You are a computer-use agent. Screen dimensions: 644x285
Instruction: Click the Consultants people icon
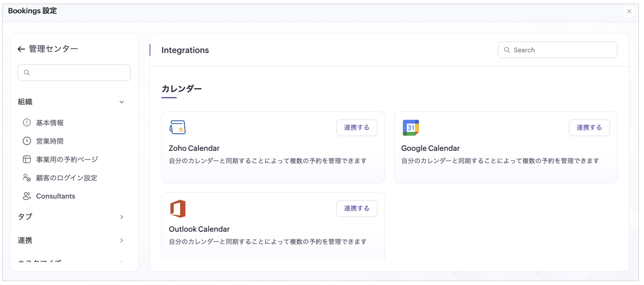pyautogui.click(x=27, y=196)
